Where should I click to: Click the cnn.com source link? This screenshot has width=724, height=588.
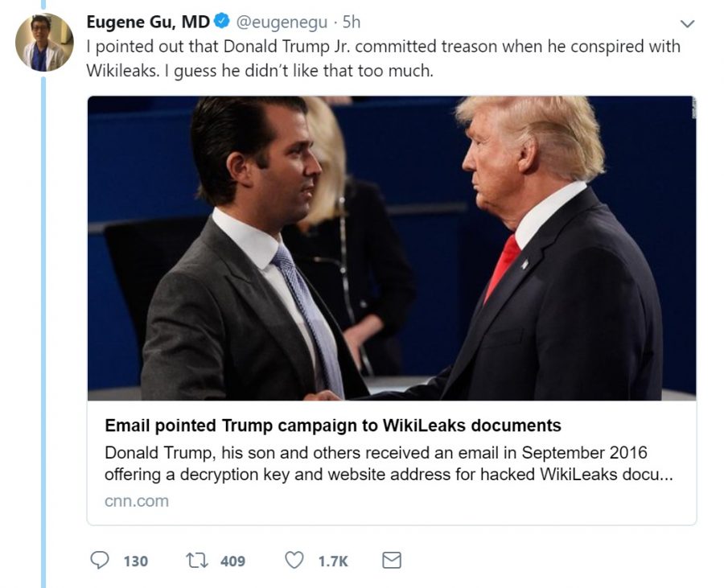click(137, 501)
